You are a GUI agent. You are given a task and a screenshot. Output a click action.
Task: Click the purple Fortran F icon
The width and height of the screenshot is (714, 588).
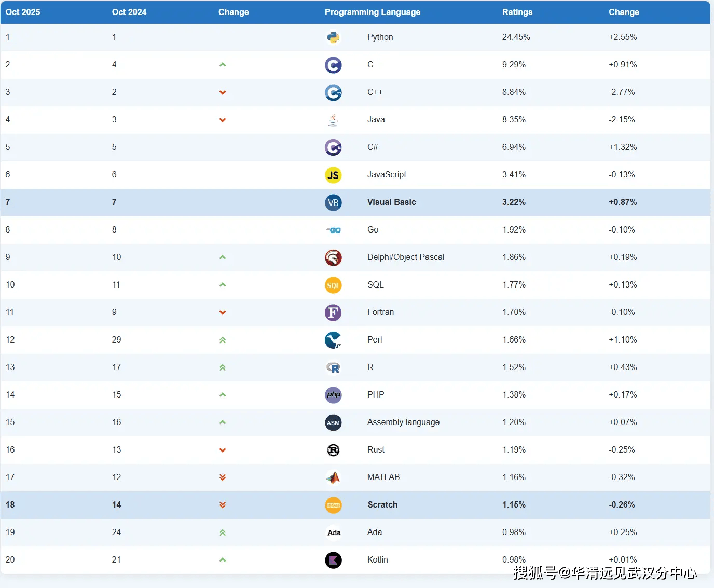point(333,312)
